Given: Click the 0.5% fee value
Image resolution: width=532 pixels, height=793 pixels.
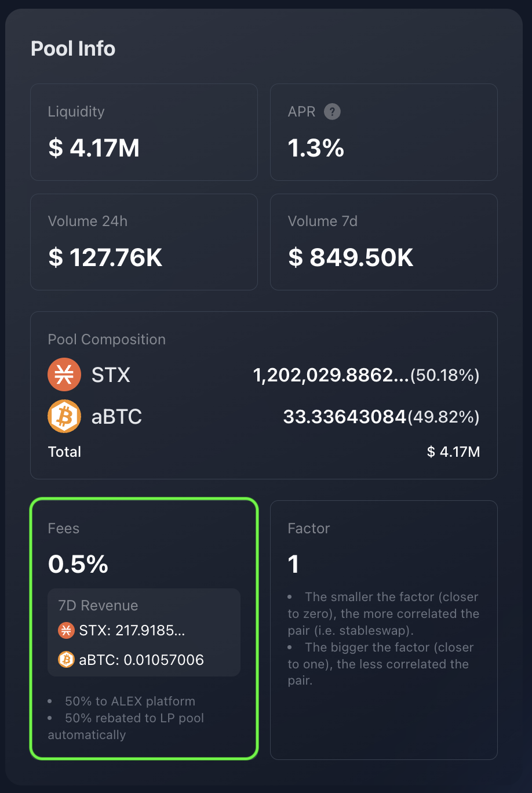Looking at the screenshot, I should tap(78, 563).
